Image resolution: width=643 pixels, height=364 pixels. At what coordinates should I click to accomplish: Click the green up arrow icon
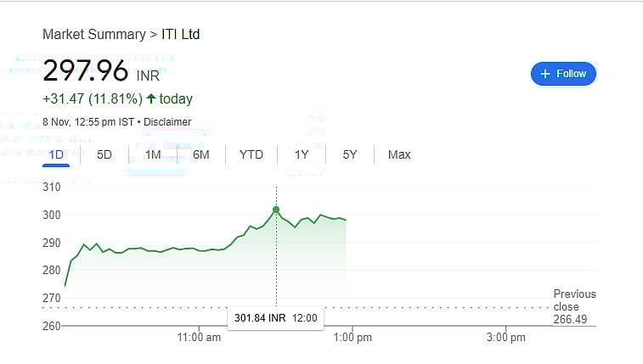click(x=151, y=98)
